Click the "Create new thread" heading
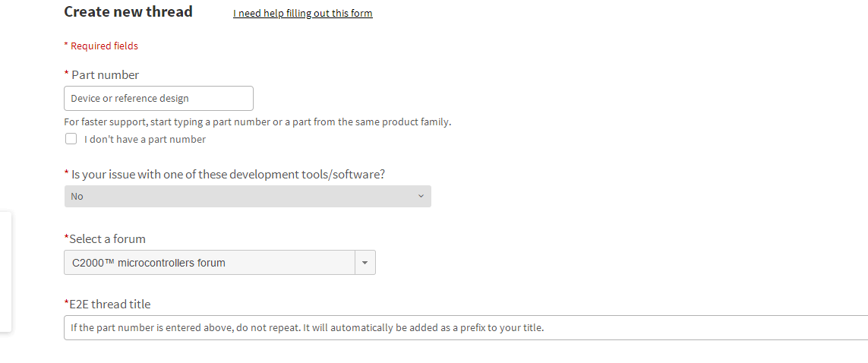The width and height of the screenshot is (868, 363). (x=128, y=12)
